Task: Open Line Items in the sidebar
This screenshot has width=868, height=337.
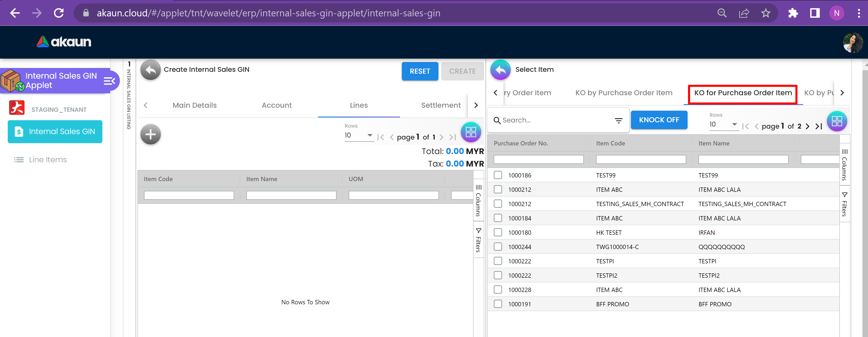Action: point(48,160)
